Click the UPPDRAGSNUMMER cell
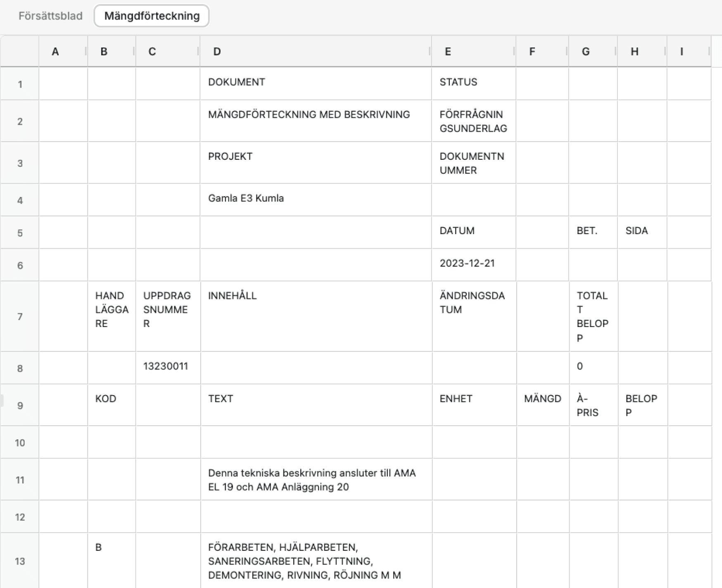The width and height of the screenshot is (722, 588). click(x=168, y=316)
